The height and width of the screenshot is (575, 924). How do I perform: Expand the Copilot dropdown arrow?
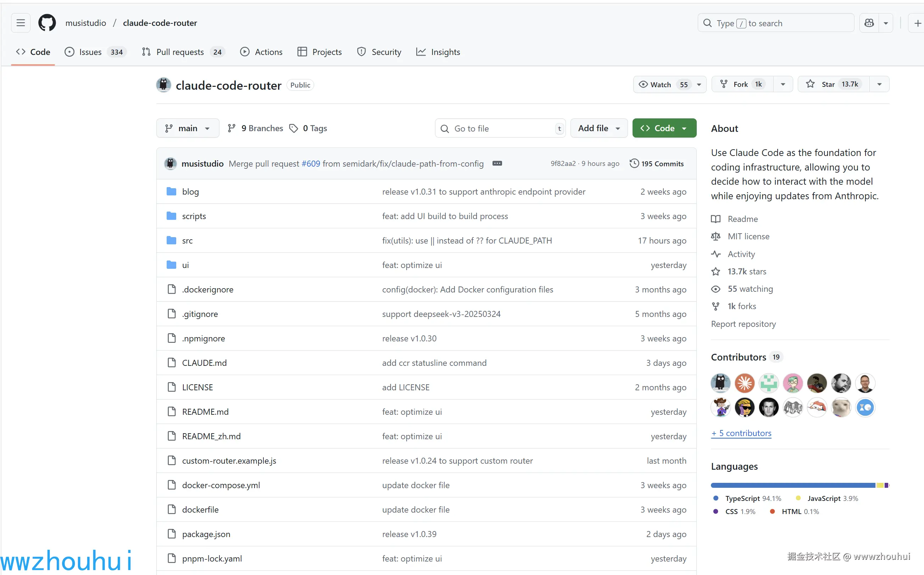(x=886, y=23)
